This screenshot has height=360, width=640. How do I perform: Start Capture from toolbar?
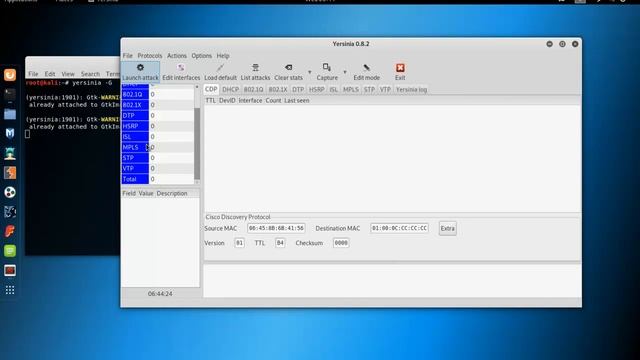[327, 72]
